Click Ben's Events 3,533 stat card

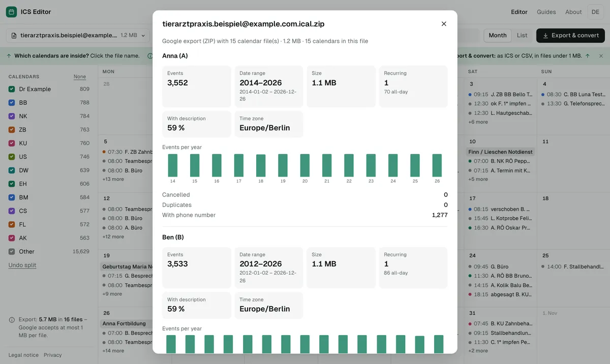pos(197,268)
